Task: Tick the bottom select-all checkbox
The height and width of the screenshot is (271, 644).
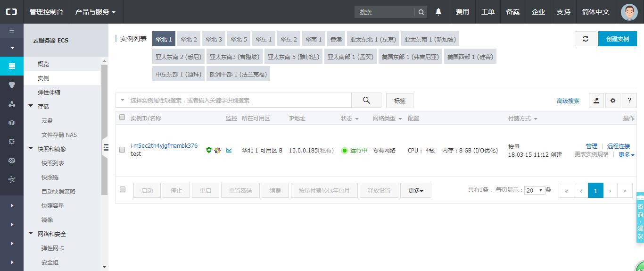Action: pyautogui.click(x=123, y=189)
